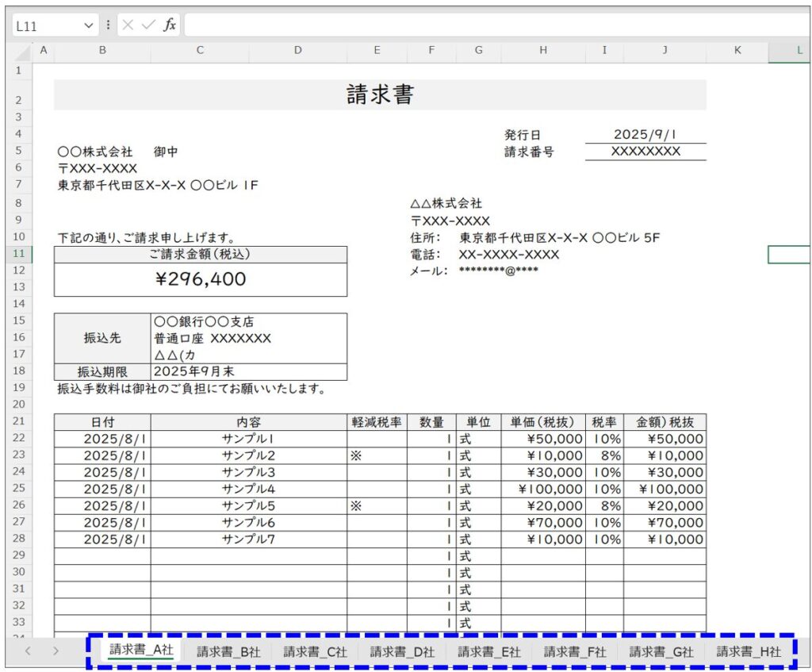812x672 pixels.
Task: Click the cancel entry X icon
Action: click(x=128, y=25)
